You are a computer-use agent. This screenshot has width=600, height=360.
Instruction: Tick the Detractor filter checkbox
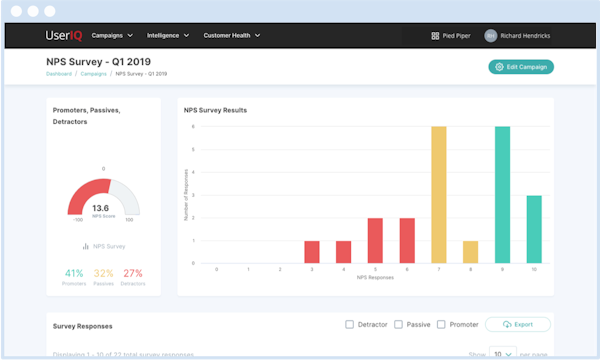coord(349,324)
